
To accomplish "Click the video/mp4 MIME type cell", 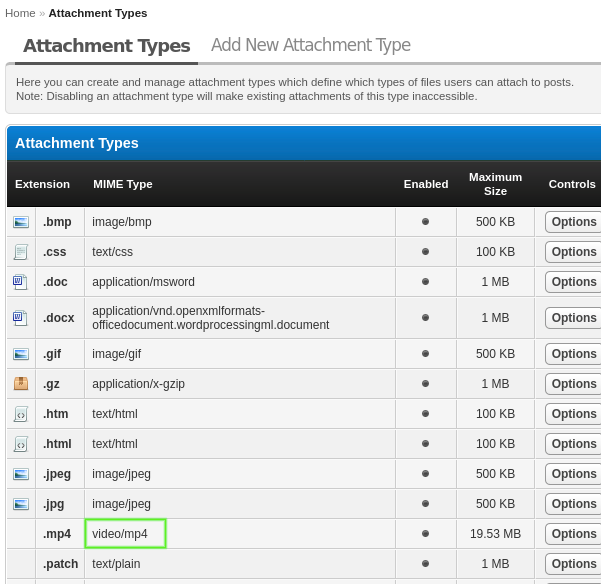I will click(x=125, y=534).
